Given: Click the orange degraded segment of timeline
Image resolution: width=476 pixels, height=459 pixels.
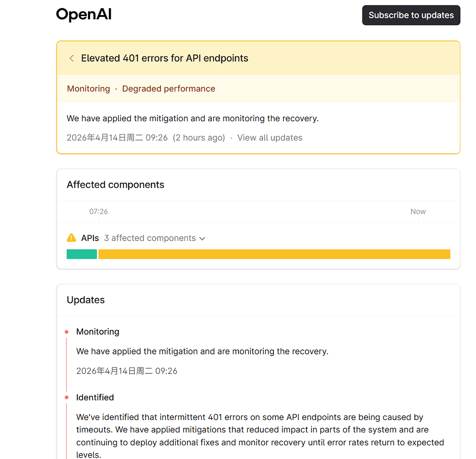Looking at the screenshot, I should pos(274,254).
